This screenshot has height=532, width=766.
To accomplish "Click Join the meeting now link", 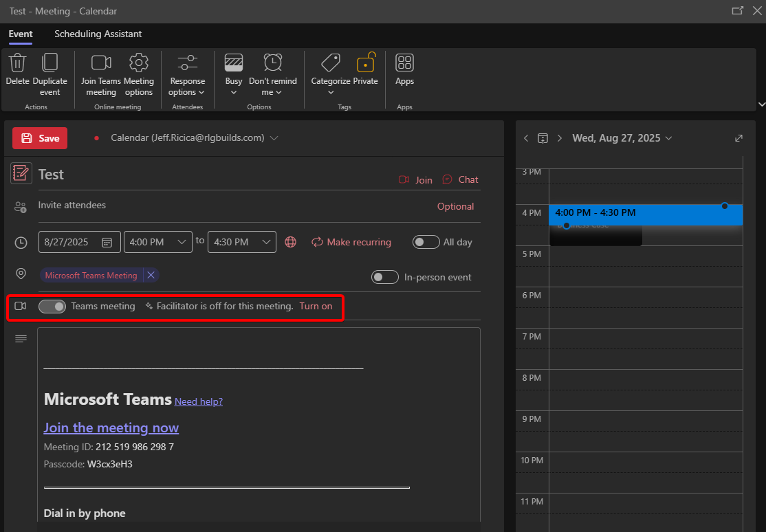I will tap(111, 428).
